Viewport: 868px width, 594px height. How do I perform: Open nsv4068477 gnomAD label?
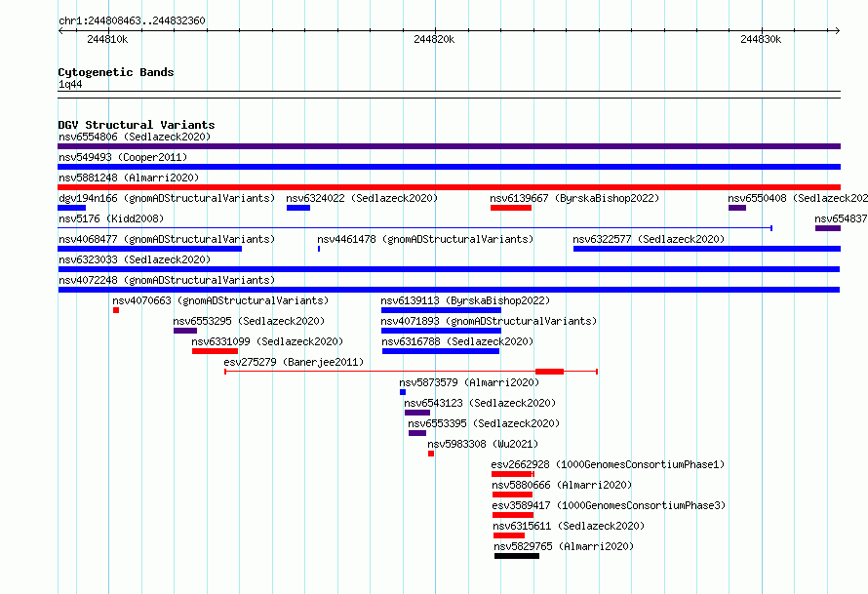(167, 239)
